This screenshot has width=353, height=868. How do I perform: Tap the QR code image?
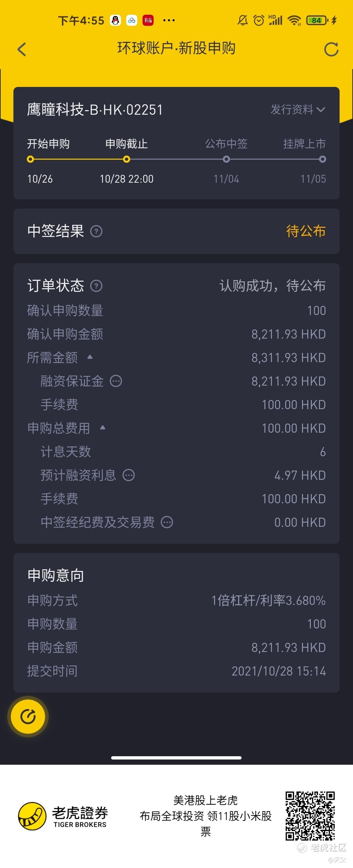pyautogui.click(x=310, y=816)
